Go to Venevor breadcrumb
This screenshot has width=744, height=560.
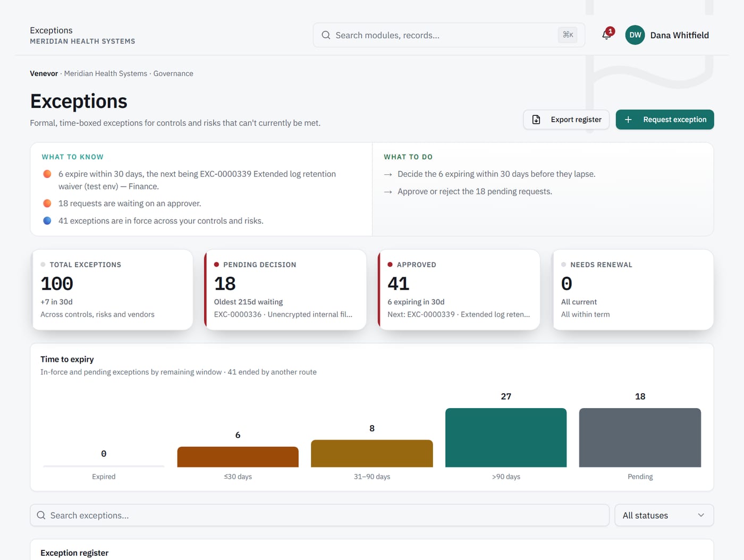pyautogui.click(x=44, y=73)
